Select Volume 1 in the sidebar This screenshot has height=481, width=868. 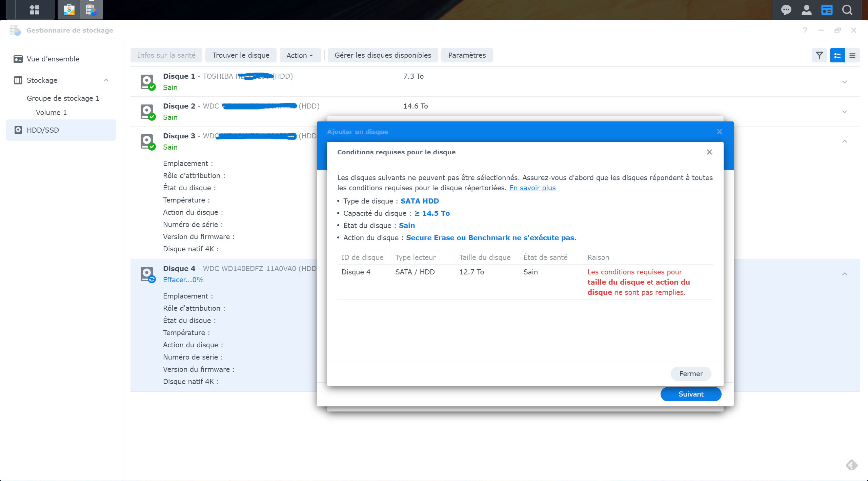(51, 112)
